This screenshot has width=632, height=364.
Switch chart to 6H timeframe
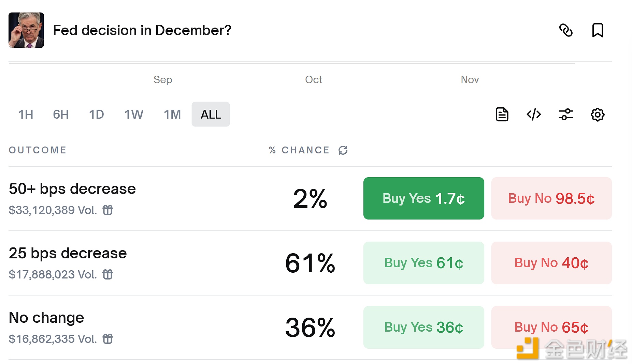[60, 115]
